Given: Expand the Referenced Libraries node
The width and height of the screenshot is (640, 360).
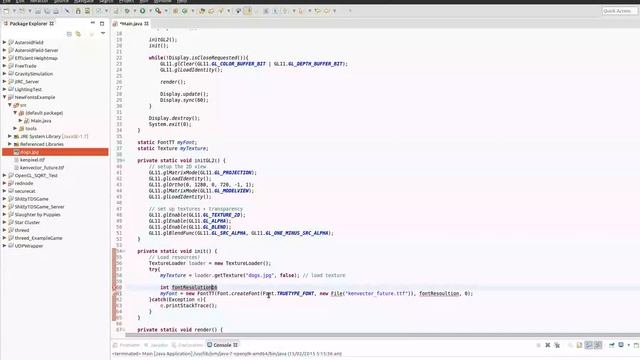Looking at the screenshot, I should click(x=10, y=144).
